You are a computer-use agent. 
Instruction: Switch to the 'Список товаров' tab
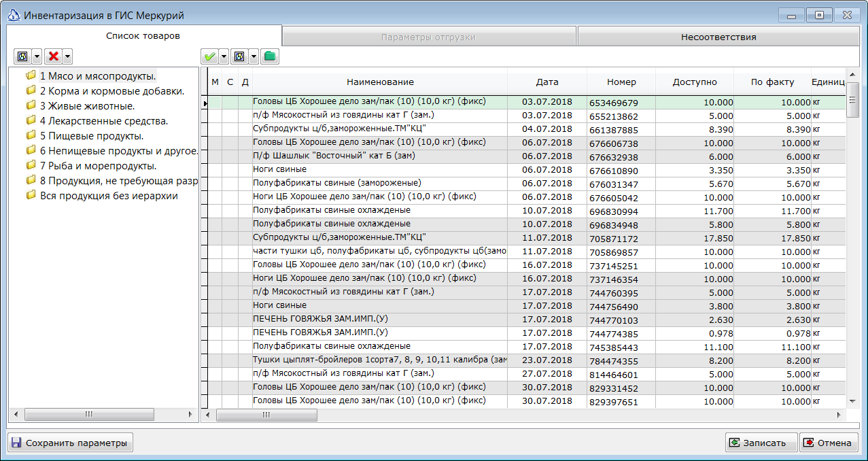(x=143, y=35)
